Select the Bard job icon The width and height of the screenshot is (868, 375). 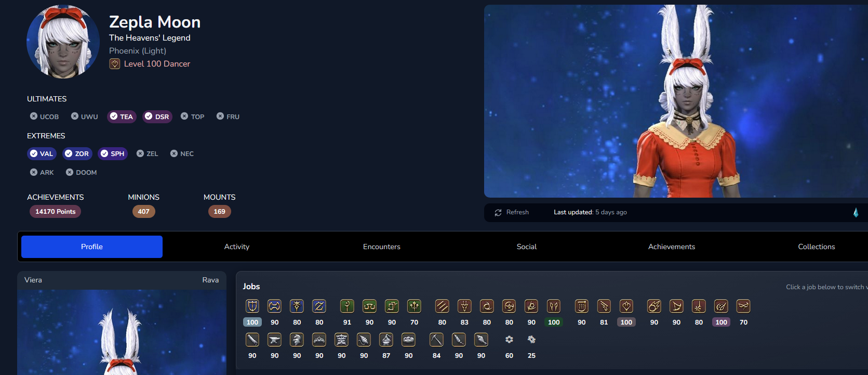[582, 306]
